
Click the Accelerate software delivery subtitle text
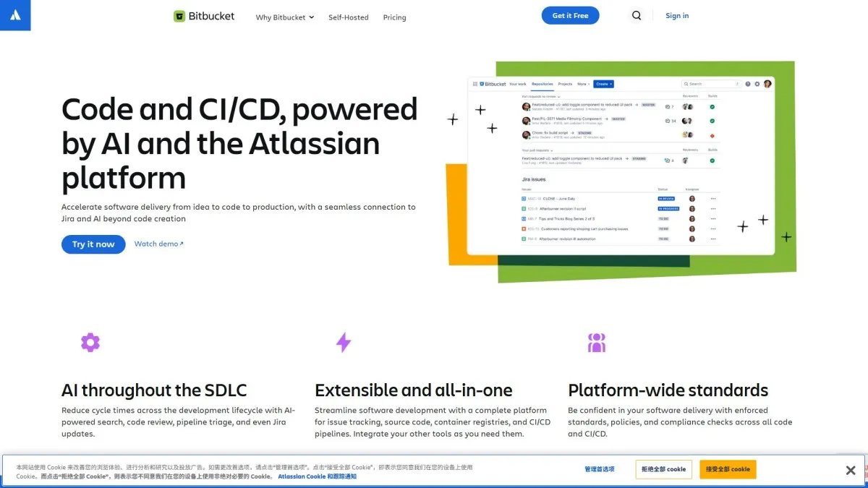[x=239, y=213]
